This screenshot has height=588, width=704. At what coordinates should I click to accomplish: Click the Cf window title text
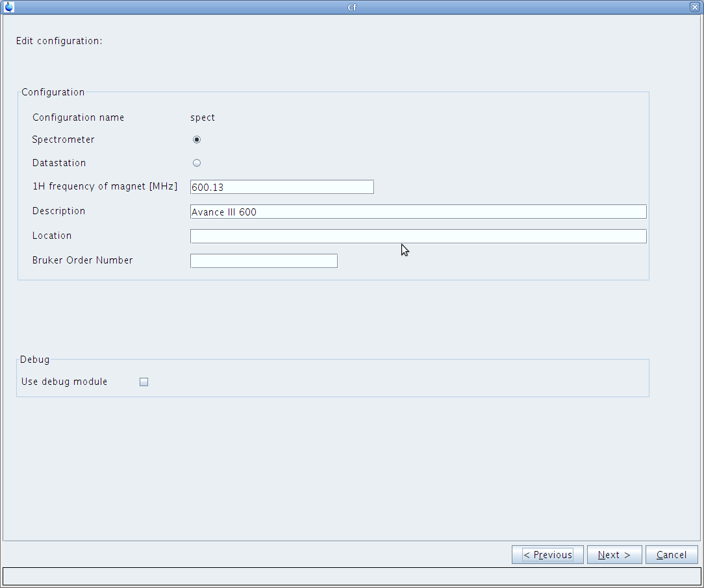[x=352, y=7]
